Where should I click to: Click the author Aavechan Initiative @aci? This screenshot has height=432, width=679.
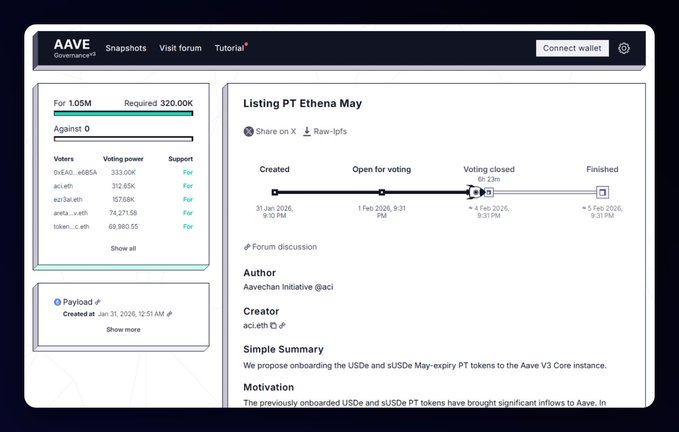(288, 287)
